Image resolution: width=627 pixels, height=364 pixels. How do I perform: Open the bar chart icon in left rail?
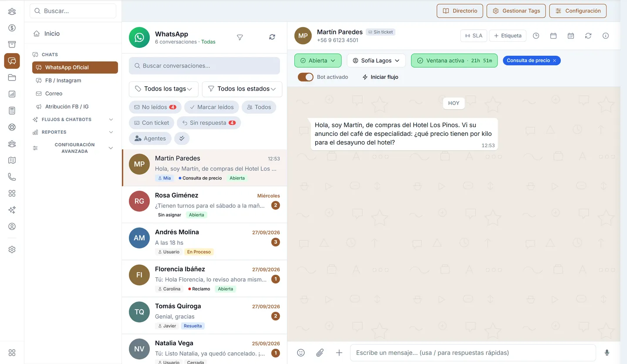click(x=12, y=94)
